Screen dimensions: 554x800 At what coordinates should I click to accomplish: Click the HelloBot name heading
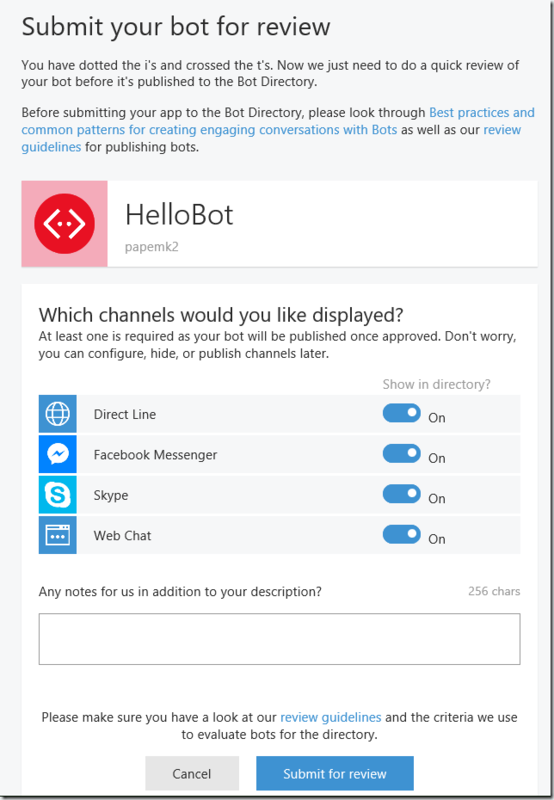tap(179, 214)
